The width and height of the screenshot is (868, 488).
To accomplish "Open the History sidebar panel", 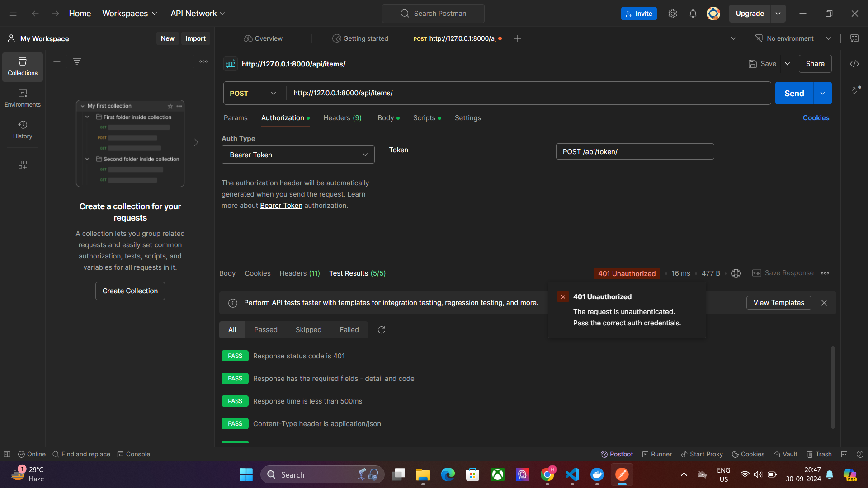I will pyautogui.click(x=23, y=130).
